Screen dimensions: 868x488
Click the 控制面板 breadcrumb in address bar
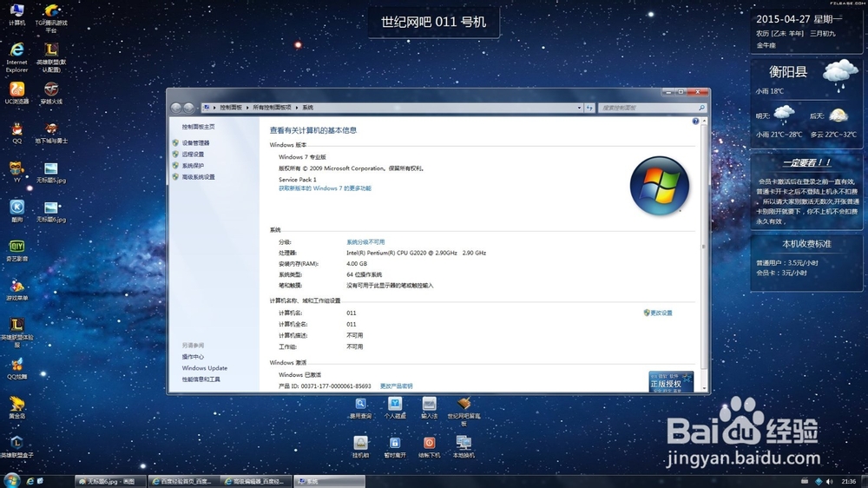pos(231,108)
